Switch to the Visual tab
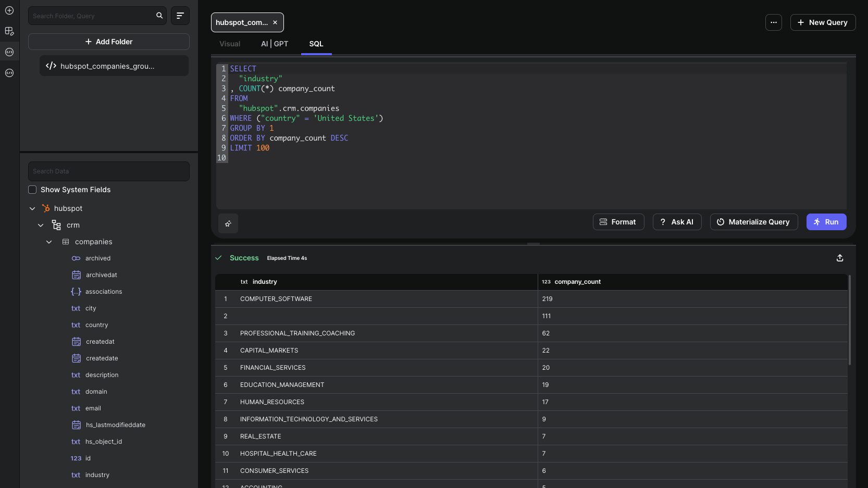 point(230,44)
